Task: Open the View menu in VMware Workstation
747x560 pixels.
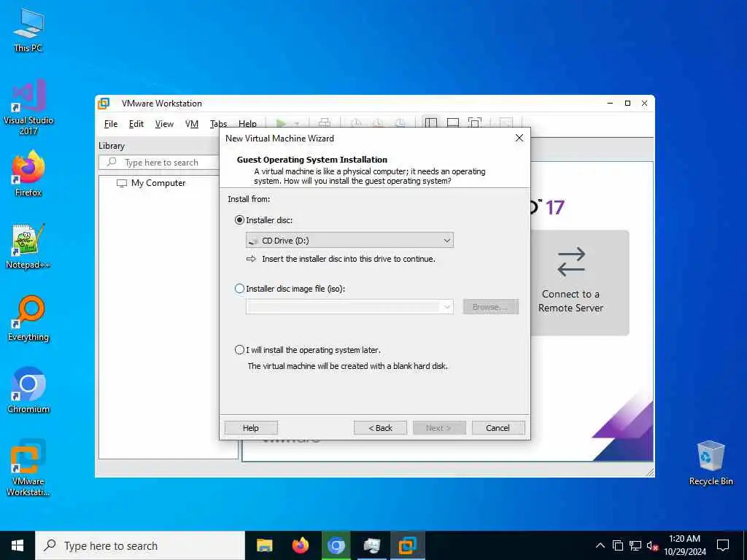Action: (164, 124)
